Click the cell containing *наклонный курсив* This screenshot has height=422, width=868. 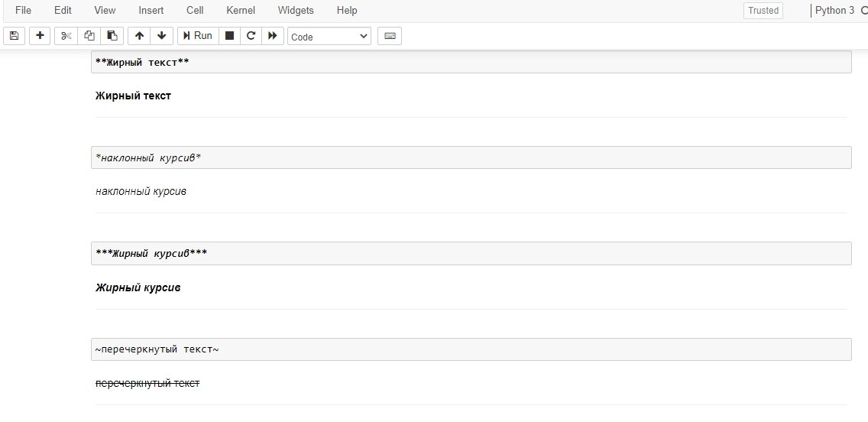tap(471, 157)
